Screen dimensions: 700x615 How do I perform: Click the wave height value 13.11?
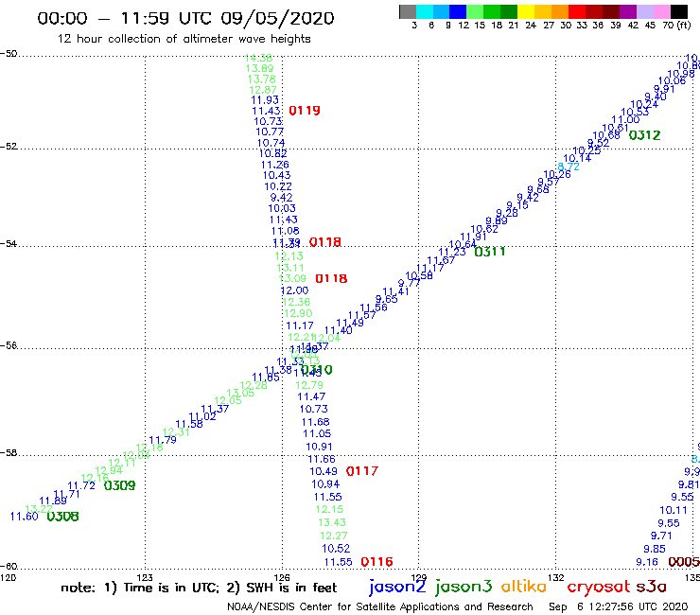point(290,268)
